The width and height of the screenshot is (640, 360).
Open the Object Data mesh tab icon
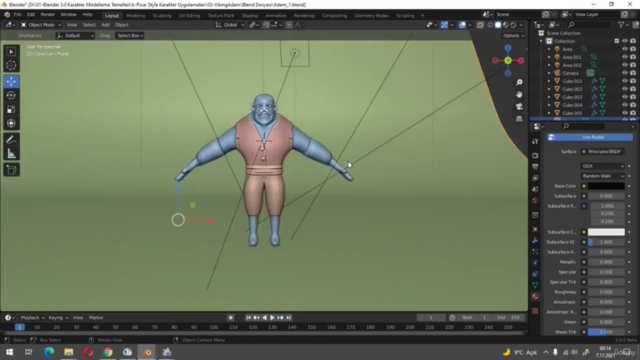(x=535, y=285)
